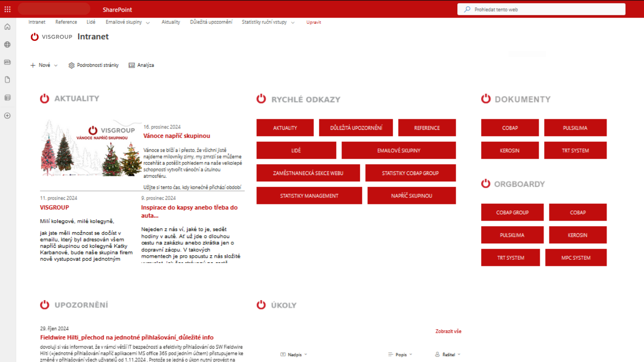
Task: Click the Create plus circle icon
Action: pyautogui.click(x=7, y=116)
